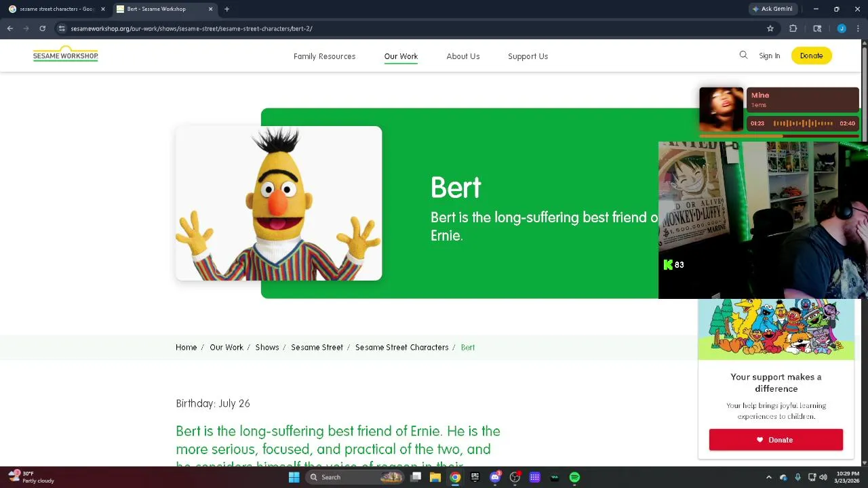Open the Chrome extensions puzzle icon
This screenshot has width=868, height=488.
793,28
